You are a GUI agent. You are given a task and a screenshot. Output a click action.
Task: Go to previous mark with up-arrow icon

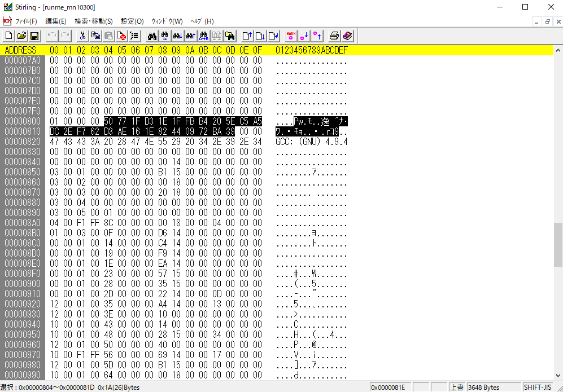tap(317, 36)
